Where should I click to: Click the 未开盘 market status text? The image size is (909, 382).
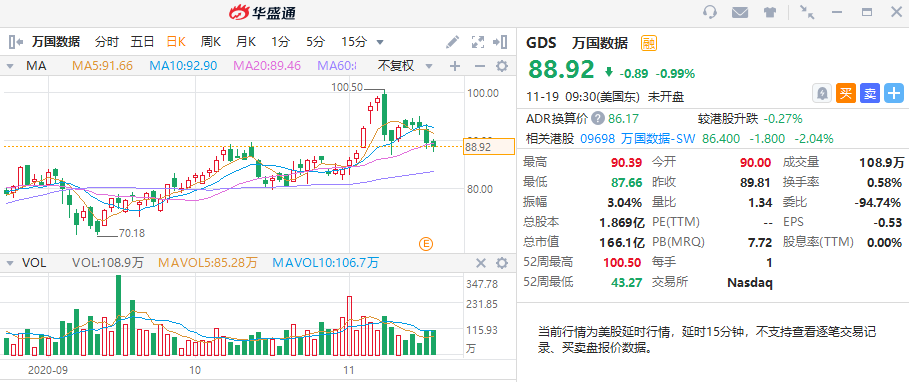tap(666, 97)
